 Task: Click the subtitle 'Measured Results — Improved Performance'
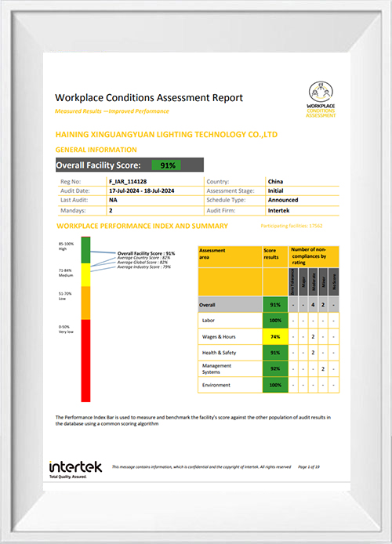click(112, 111)
